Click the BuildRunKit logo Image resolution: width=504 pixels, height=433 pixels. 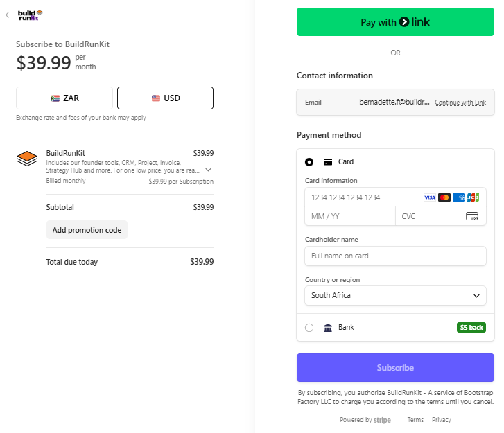click(x=31, y=15)
